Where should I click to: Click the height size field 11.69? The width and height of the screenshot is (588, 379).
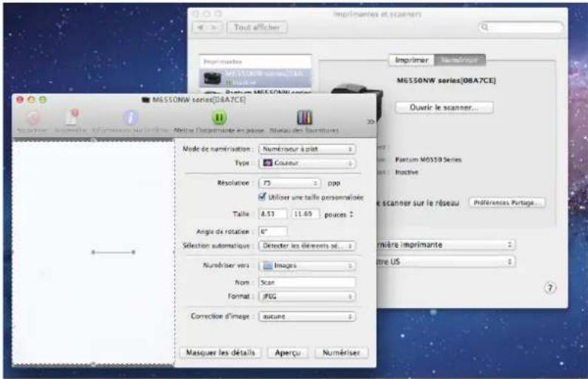305,214
